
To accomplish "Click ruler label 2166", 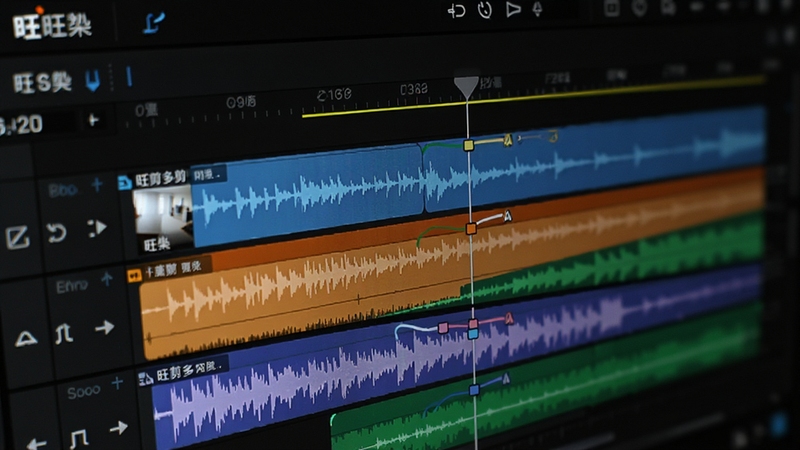I will pos(334,94).
